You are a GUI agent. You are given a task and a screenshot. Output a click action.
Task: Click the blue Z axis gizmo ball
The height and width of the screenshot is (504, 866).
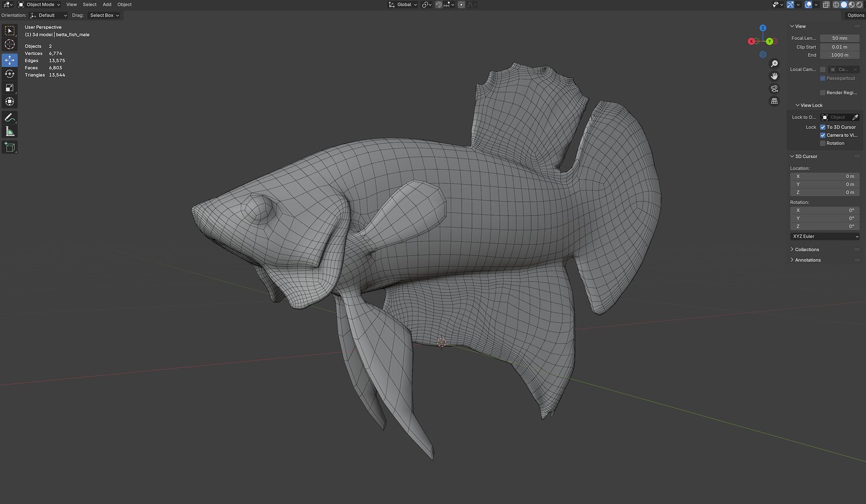[x=763, y=28]
